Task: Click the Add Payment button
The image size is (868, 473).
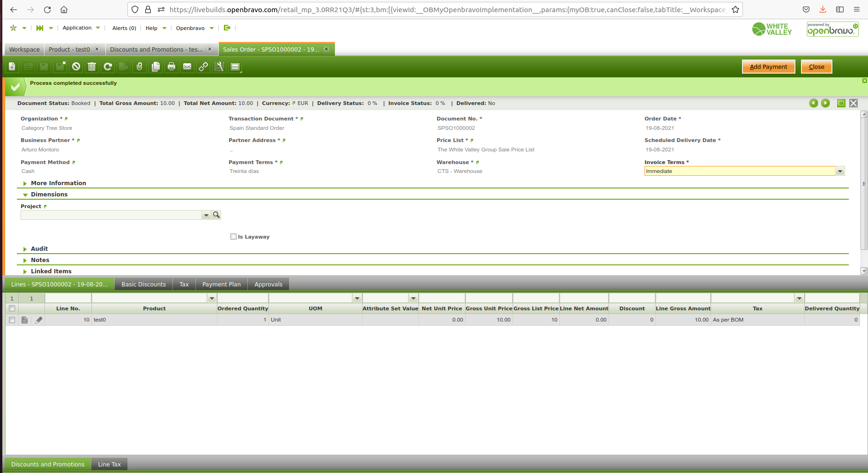Action: coord(768,67)
